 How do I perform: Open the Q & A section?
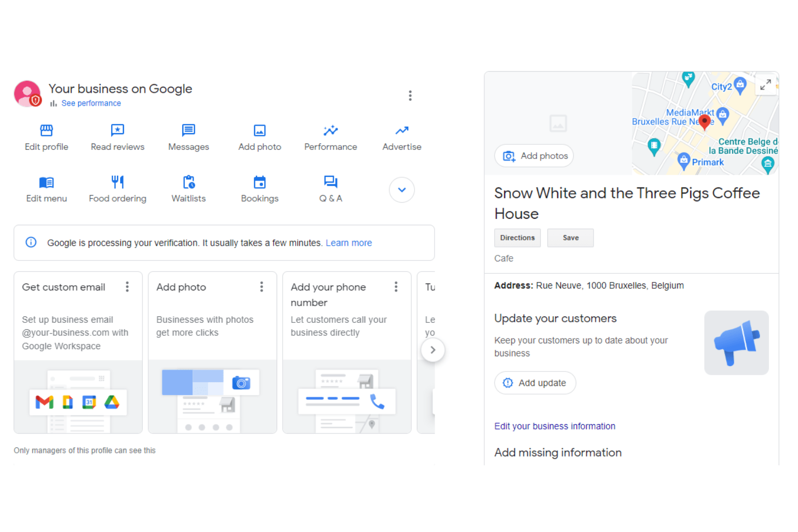(331, 189)
